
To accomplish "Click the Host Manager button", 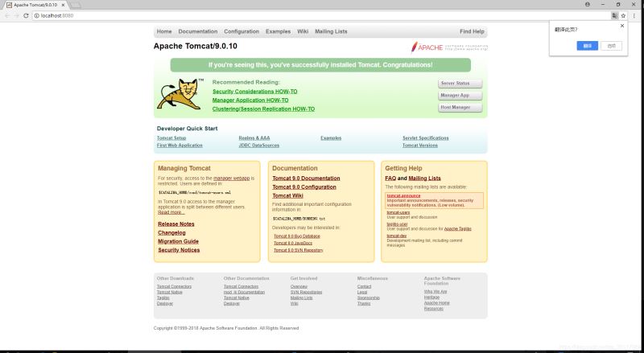I will coord(460,107).
